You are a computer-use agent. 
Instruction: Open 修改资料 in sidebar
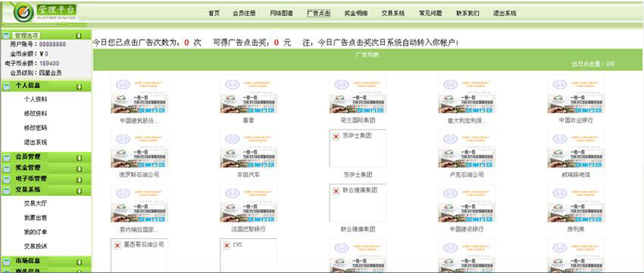pyautogui.click(x=36, y=113)
